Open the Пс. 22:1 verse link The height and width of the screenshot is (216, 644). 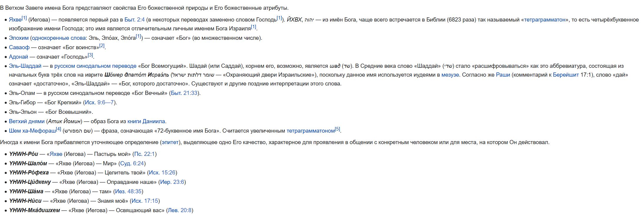[x=144, y=154]
